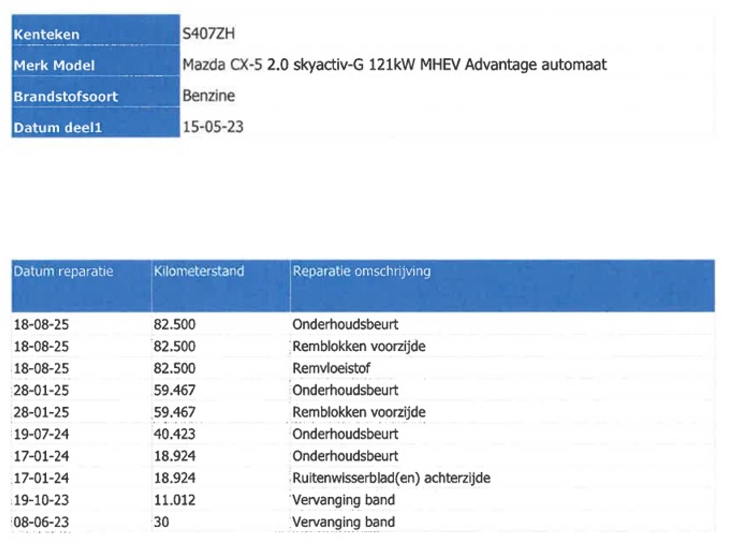The height and width of the screenshot is (560, 749).
Task: Click the 11.012 kilometer reading
Action: 174,500
